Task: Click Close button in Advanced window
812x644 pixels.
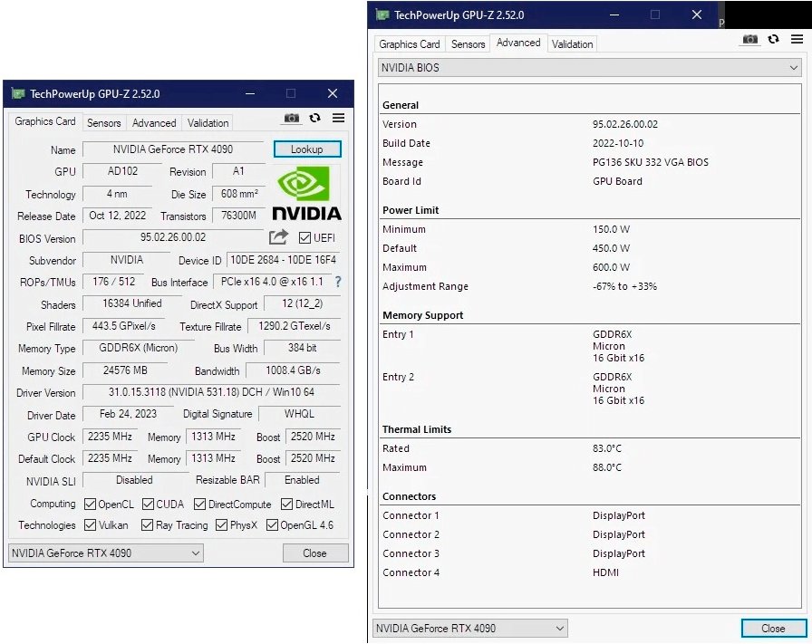Action: pos(773,629)
